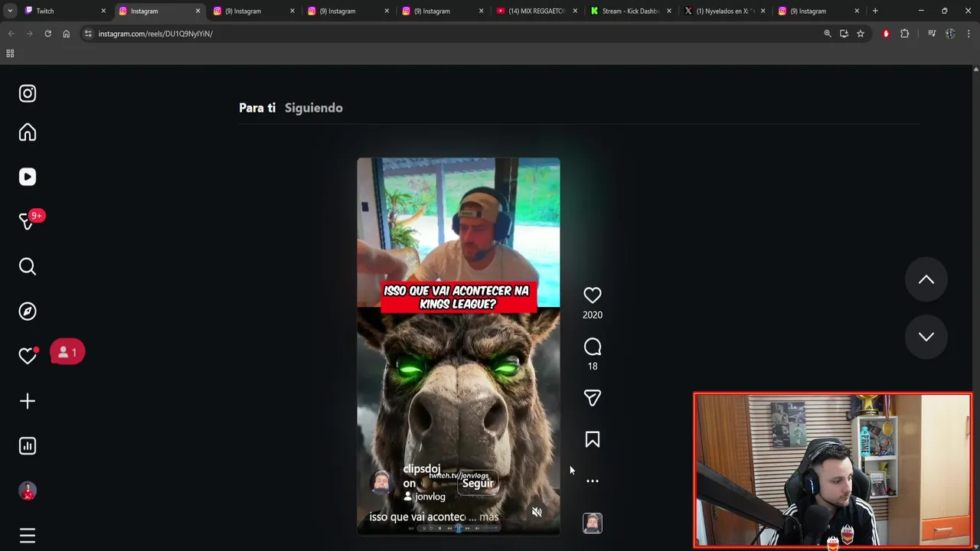Go back in browser
Screen dimensions: 980x551
11,34
